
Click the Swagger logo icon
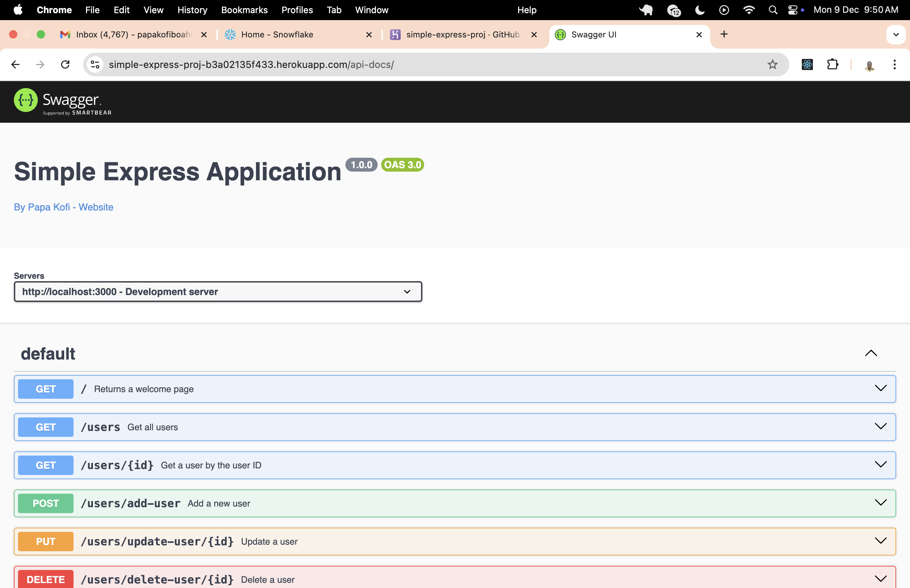pos(26,100)
